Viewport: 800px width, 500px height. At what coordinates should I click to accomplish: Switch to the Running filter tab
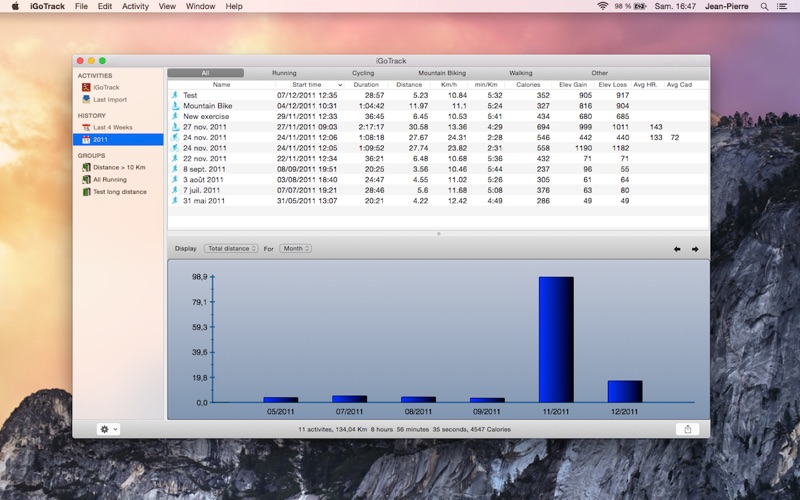coord(284,73)
